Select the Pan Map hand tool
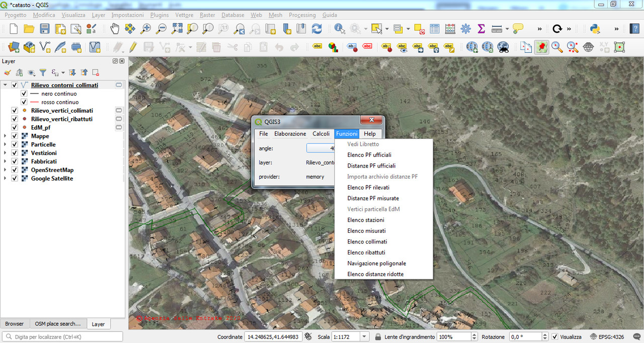Viewport: 644px width, 343px height. (114, 29)
